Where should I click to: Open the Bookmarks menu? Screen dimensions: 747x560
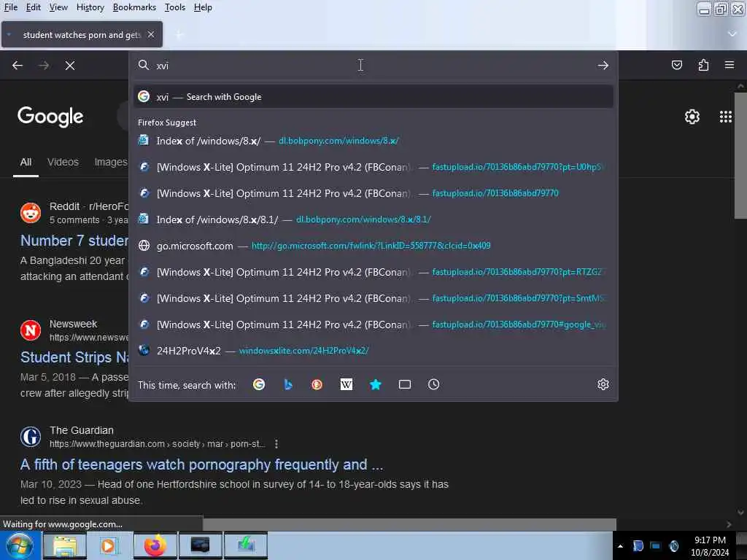click(134, 7)
